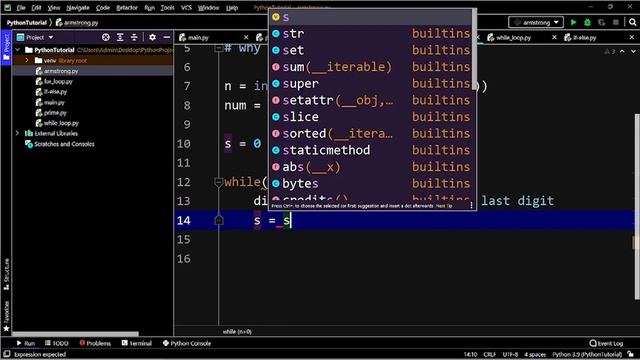Choose 'sorted' completion suggestion
This screenshot has height=360, width=640.
(371, 133)
